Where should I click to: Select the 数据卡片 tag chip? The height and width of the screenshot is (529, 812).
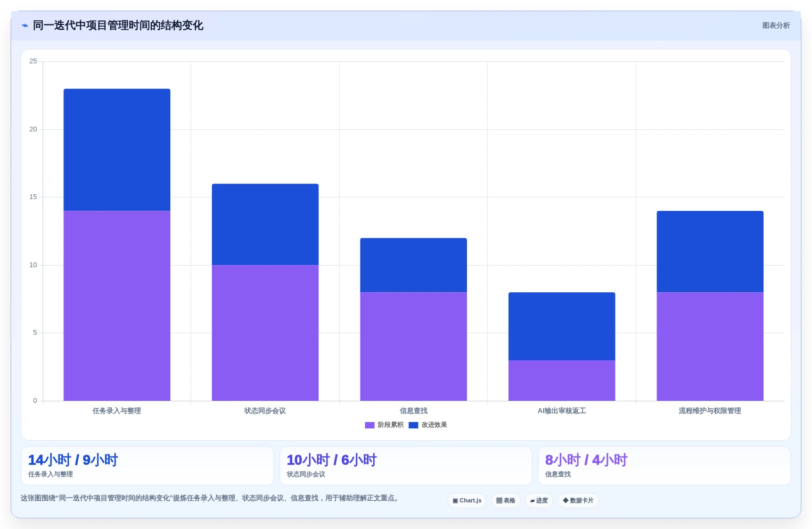578,501
